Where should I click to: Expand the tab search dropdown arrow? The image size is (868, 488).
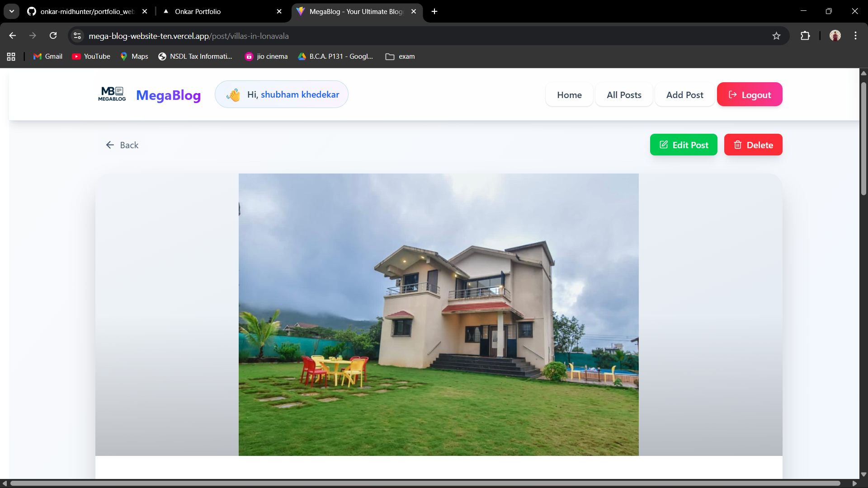pyautogui.click(x=12, y=11)
